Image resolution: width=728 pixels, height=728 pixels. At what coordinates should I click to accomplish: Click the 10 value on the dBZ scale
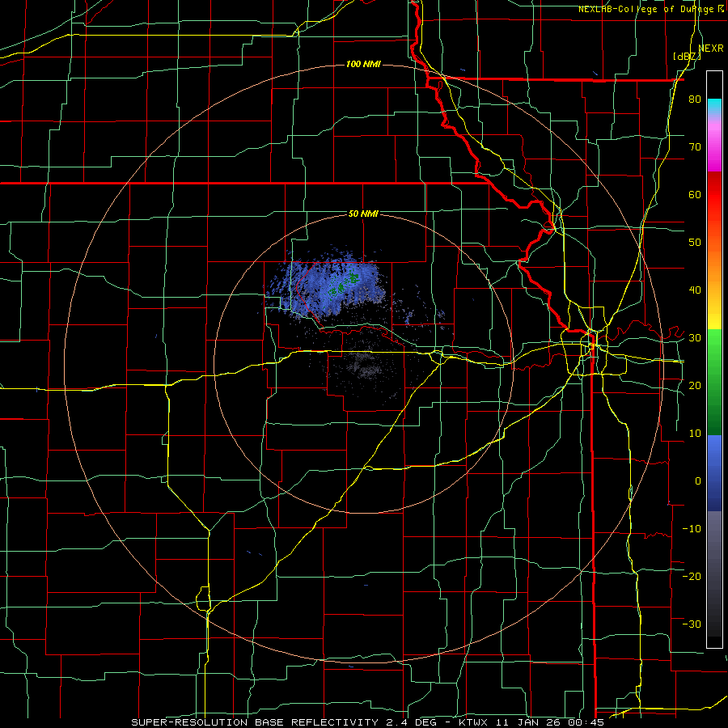(x=695, y=434)
